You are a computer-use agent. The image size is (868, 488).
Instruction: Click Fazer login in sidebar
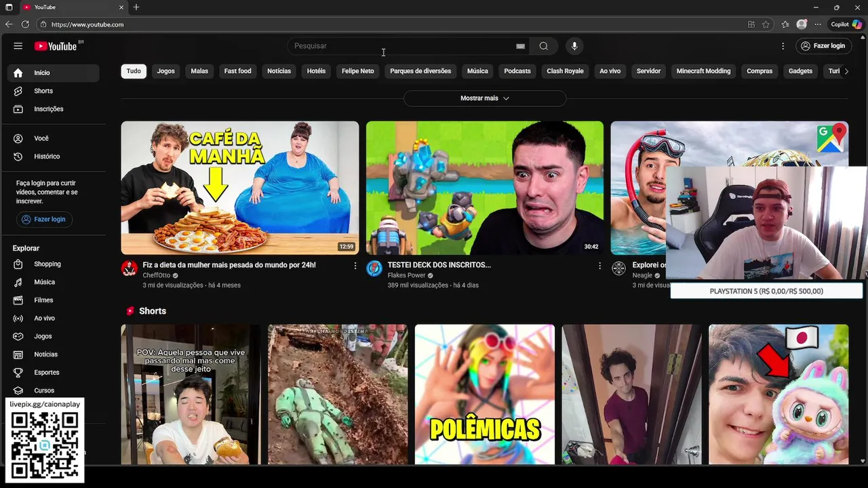tap(45, 220)
